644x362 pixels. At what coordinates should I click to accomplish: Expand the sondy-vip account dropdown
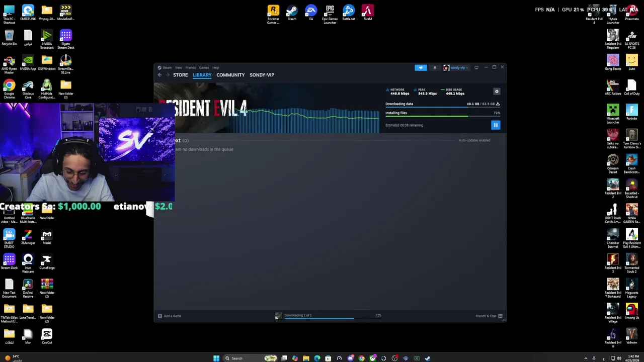456,68
